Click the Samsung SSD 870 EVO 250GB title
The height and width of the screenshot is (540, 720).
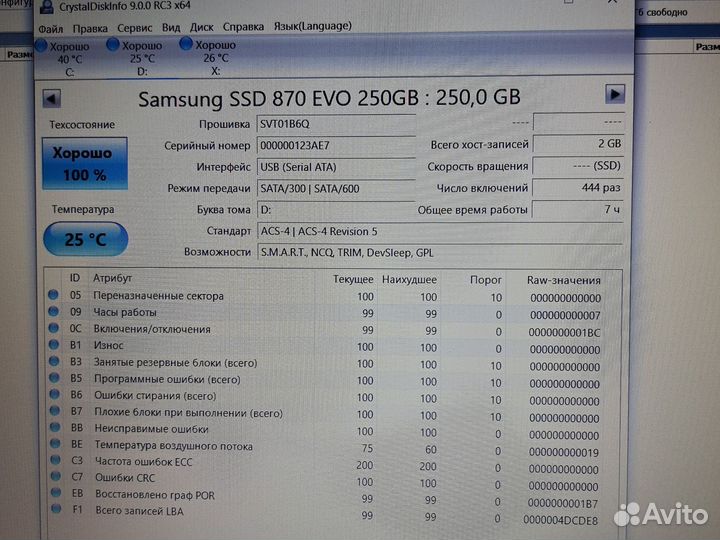329,98
